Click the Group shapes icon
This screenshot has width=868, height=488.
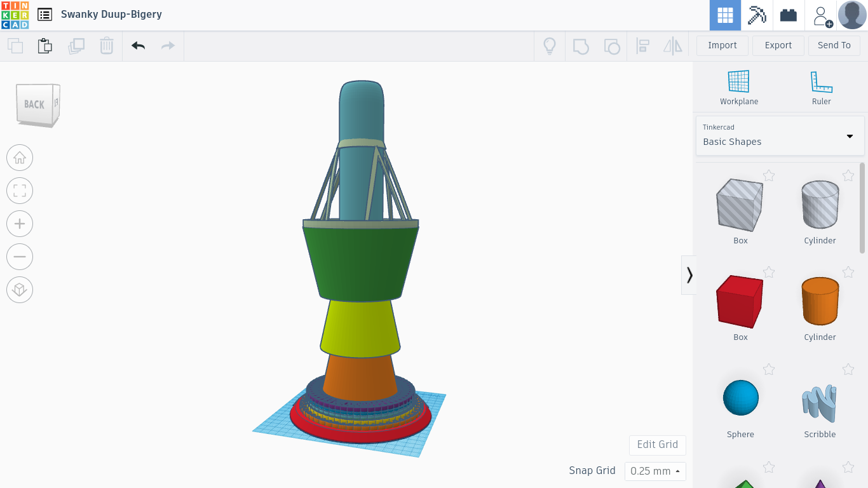tap(581, 46)
